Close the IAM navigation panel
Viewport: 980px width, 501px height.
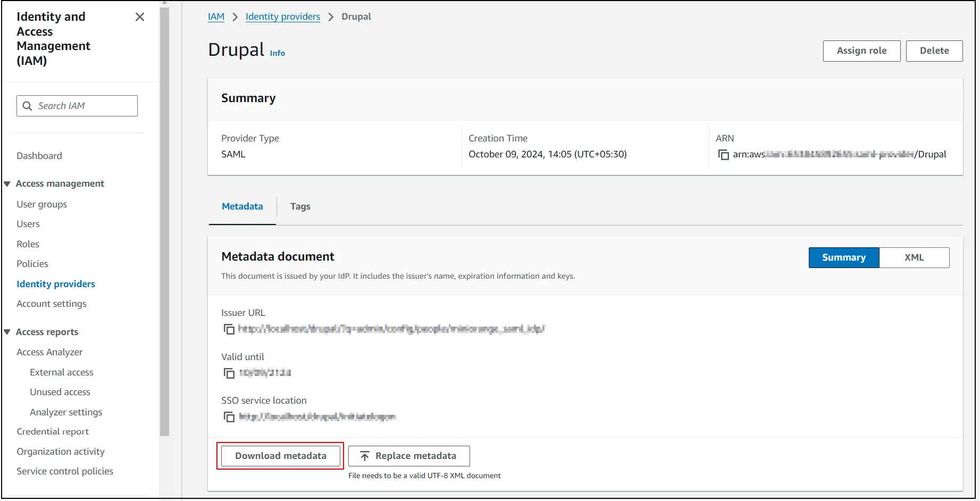pyautogui.click(x=140, y=17)
